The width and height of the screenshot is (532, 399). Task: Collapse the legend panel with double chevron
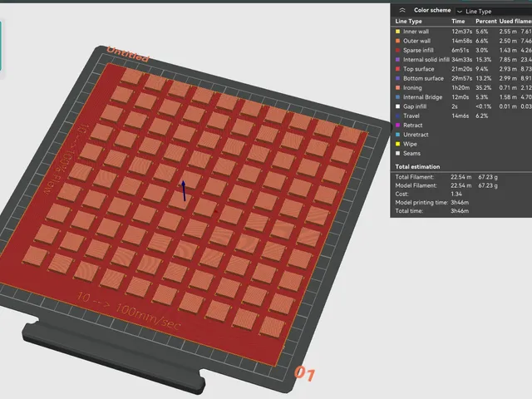402,10
